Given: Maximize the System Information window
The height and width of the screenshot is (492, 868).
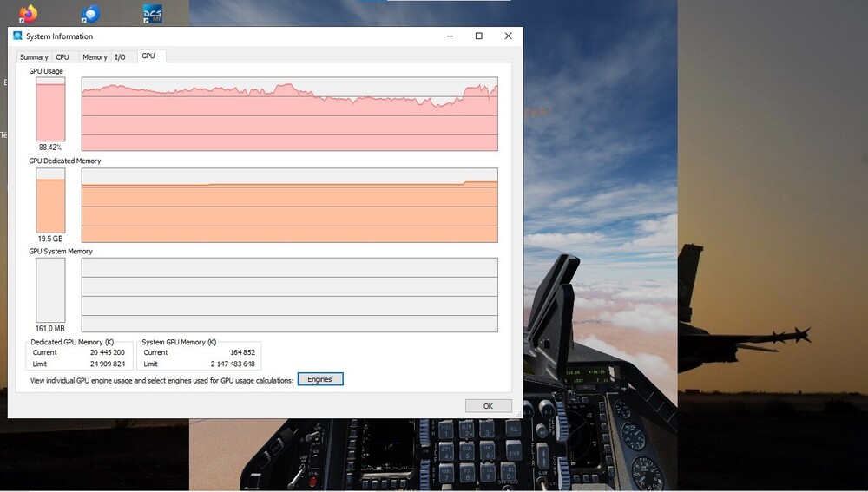Looking at the screenshot, I should [x=479, y=36].
